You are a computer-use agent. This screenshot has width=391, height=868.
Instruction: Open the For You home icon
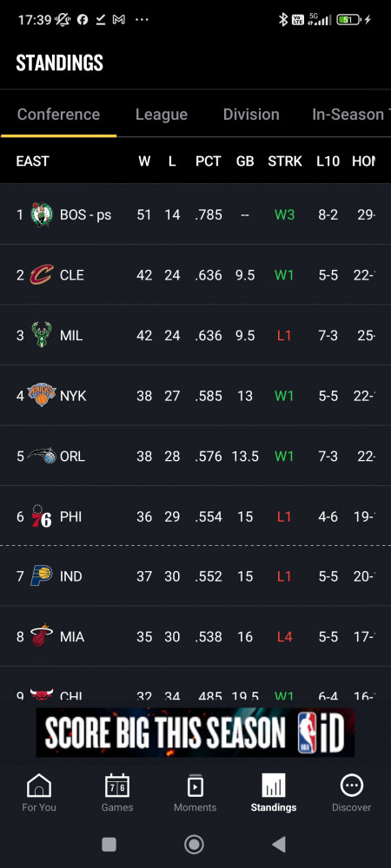point(39,785)
